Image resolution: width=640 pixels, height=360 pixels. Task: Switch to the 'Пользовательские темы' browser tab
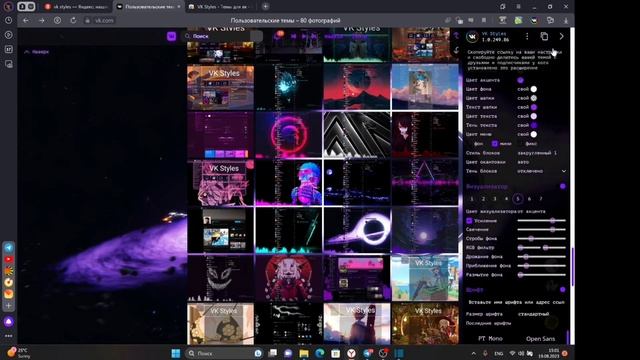pyautogui.click(x=149, y=7)
